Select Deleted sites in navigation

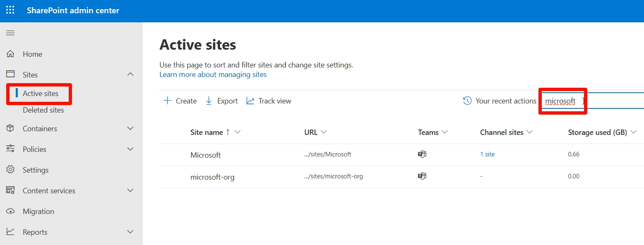43,110
